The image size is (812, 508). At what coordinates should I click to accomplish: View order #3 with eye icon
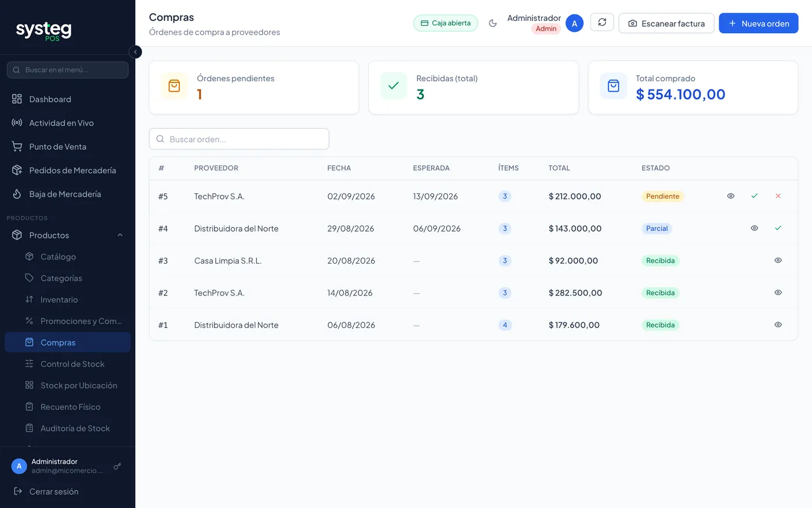click(x=778, y=261)
